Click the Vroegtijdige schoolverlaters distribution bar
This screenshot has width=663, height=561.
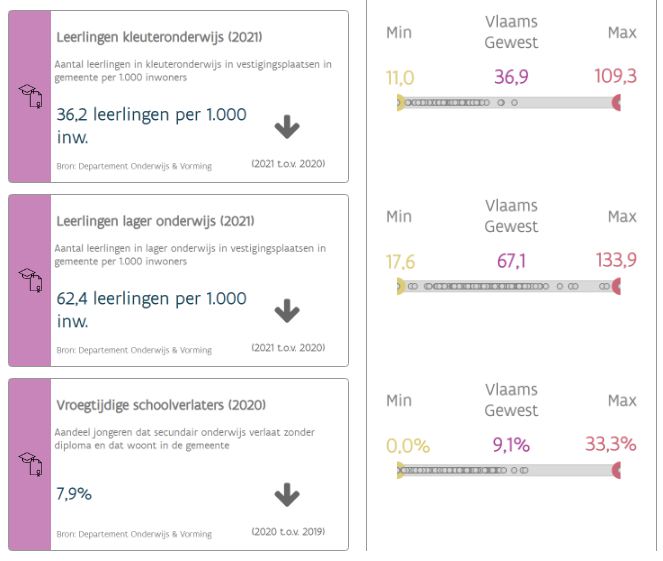508,470
